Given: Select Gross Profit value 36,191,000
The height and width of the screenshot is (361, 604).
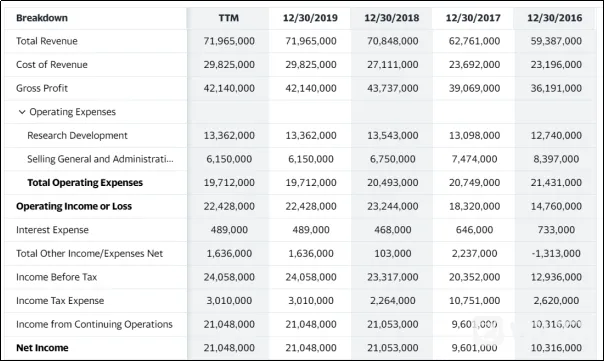Looking at the screenshot, I should tap(556, 88).
